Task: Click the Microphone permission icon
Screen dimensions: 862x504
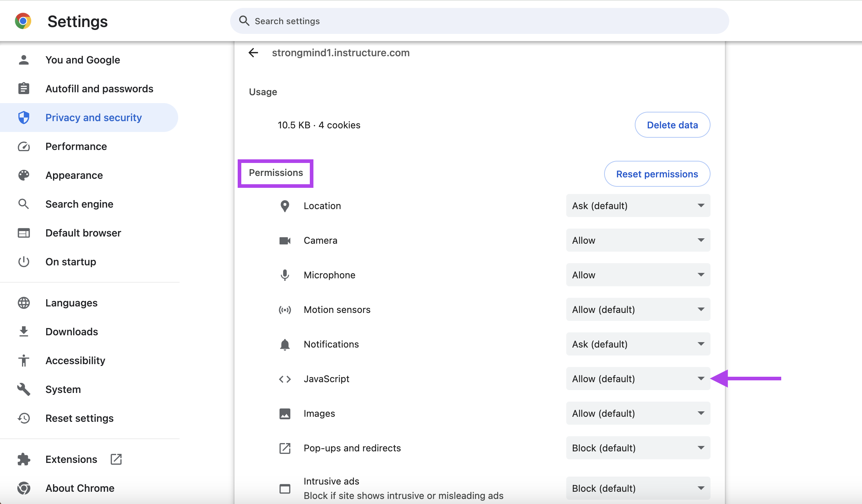Action: pyautogui.click(x=285, y=275)
